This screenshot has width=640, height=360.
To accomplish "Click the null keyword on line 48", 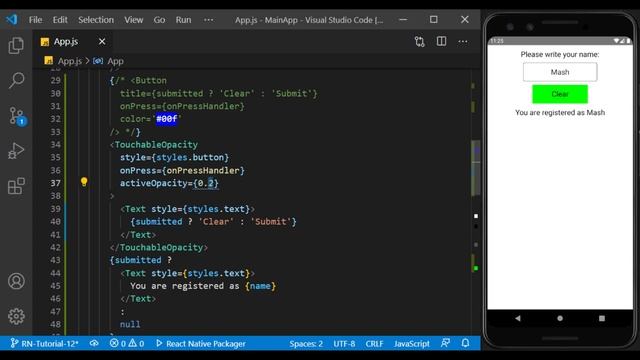I will 130,324.
